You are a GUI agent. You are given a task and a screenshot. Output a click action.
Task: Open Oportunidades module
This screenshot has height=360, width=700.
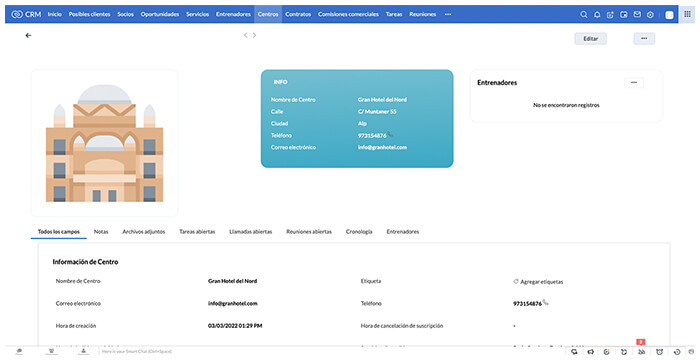click(x=160, y=14)
